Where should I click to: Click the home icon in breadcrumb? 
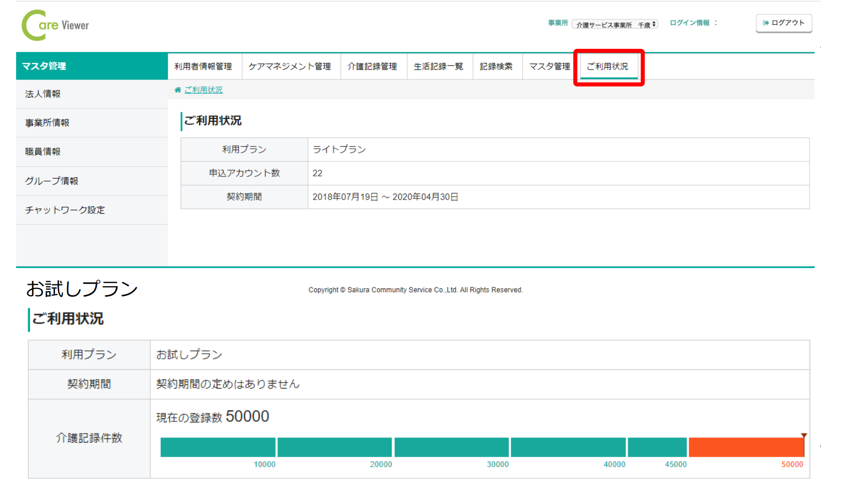click(177, 90)
